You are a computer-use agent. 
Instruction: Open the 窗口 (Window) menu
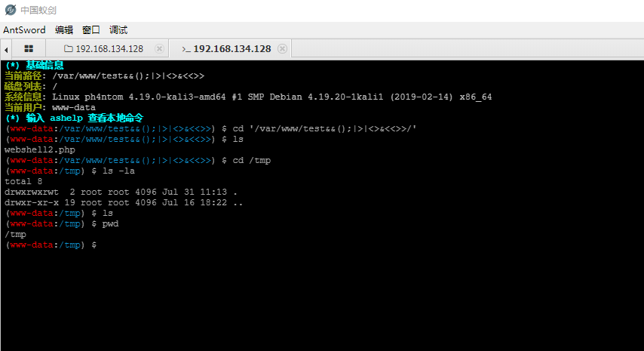90,30
